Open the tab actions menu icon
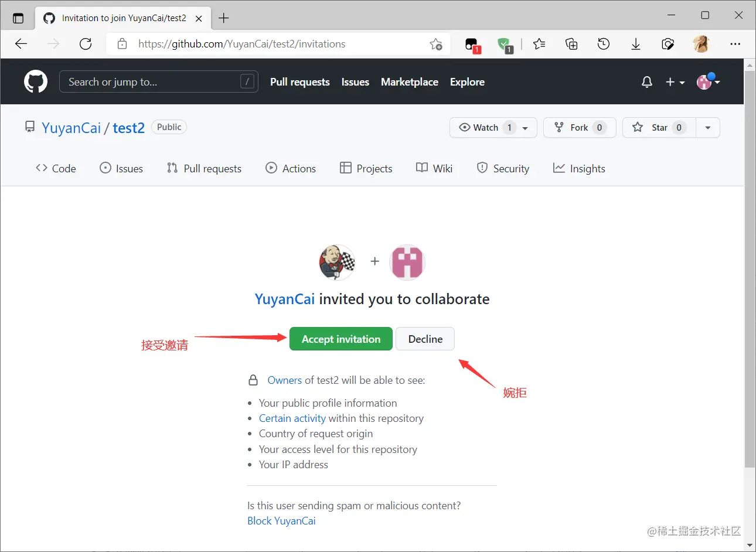 18,18
